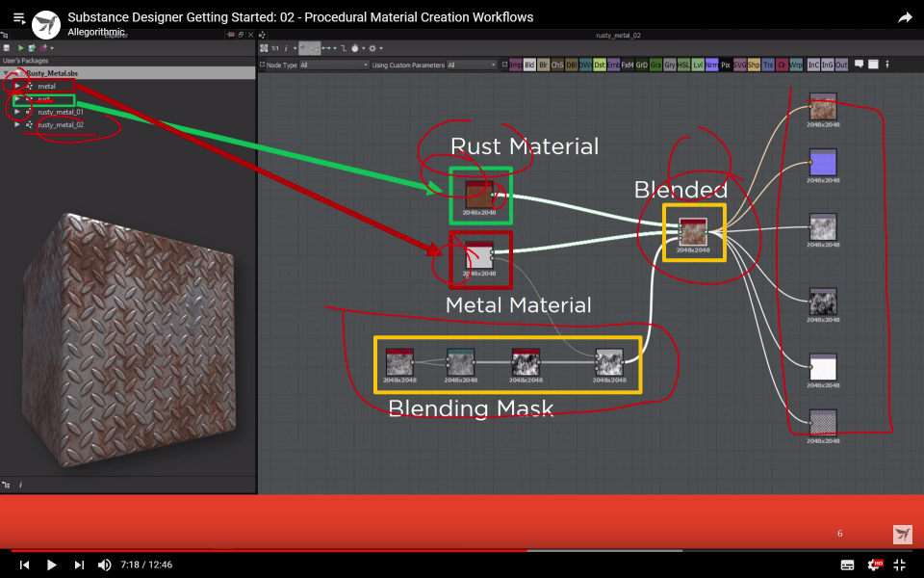Open dropdown arrow next to stopwatch icon

[x=364, y=48]
